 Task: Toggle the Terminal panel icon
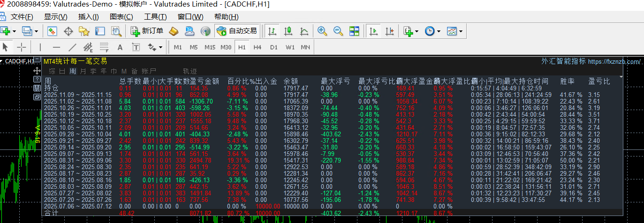[x=100, y=31]
